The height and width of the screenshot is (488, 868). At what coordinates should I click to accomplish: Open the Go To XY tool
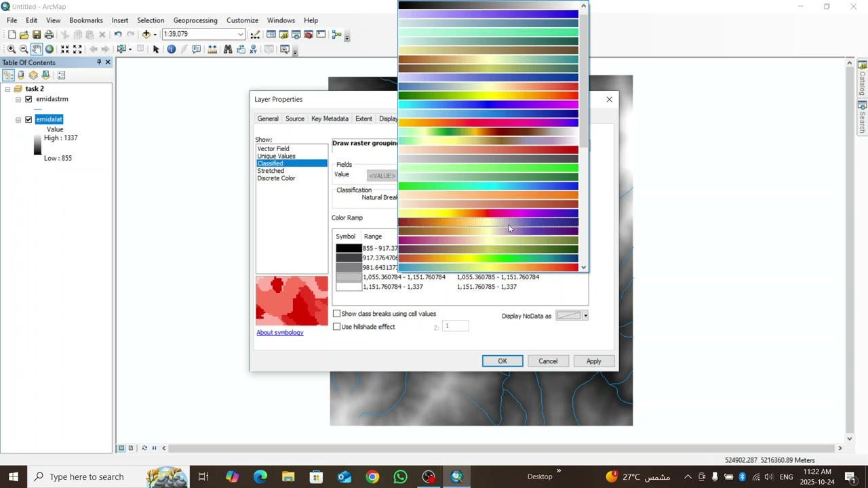pos(253,49)
